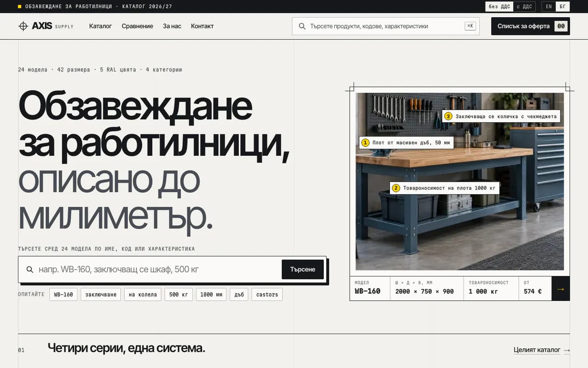Screen dimensions: 588x368
Task: Click the 00 quote list counter
Action: click(561, 26)
